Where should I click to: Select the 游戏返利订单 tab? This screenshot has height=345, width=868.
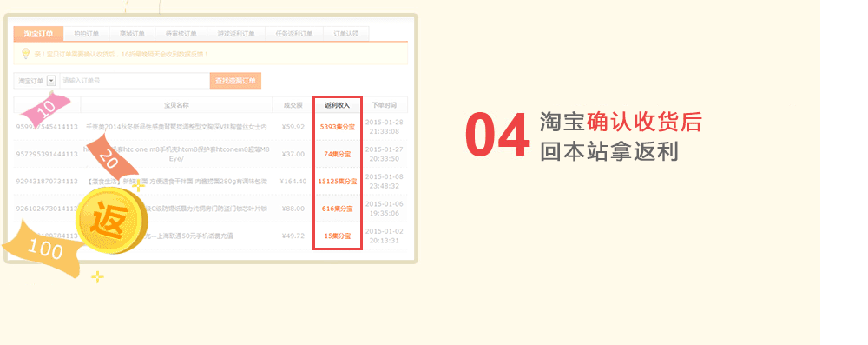[236, 34]
